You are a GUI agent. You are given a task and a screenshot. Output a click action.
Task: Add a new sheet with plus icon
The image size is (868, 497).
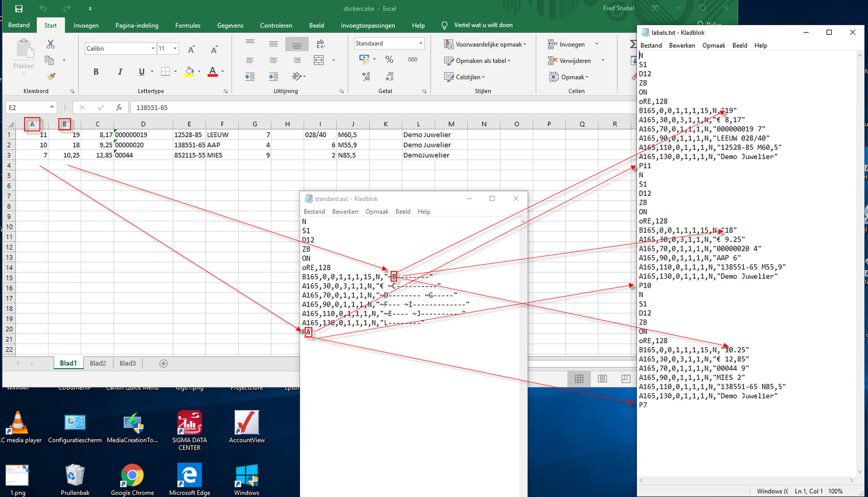click(163, 364)
